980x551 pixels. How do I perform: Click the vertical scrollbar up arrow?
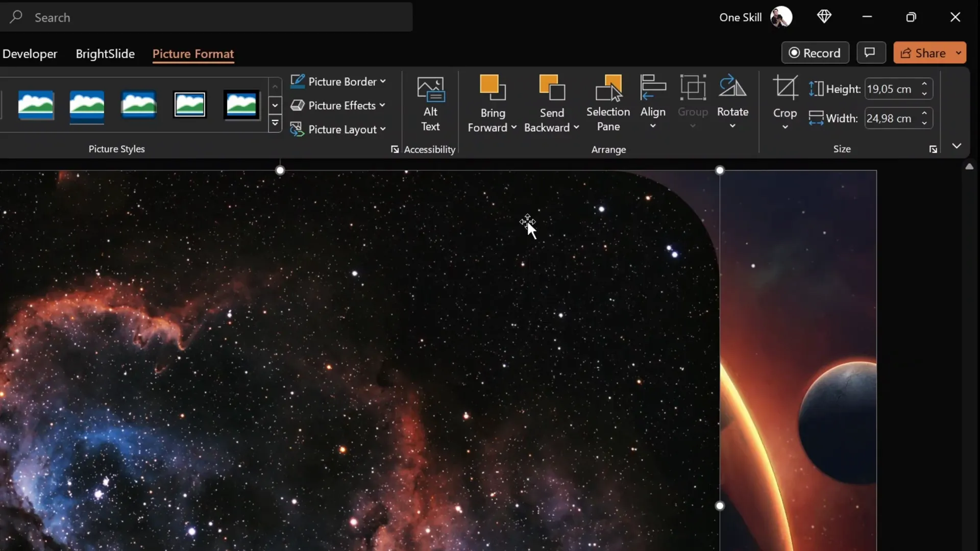969,166
